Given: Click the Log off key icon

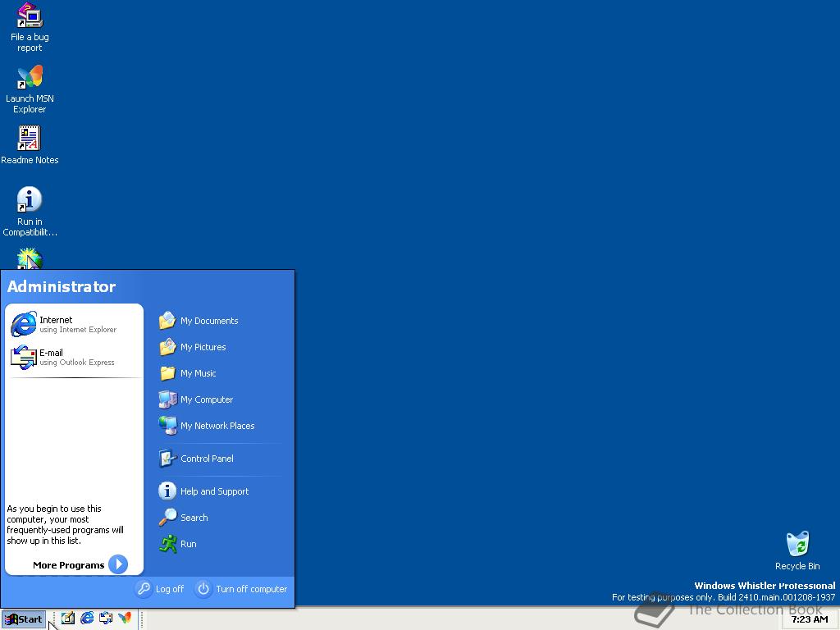Looking at the screenshot, I should point(144,589).
